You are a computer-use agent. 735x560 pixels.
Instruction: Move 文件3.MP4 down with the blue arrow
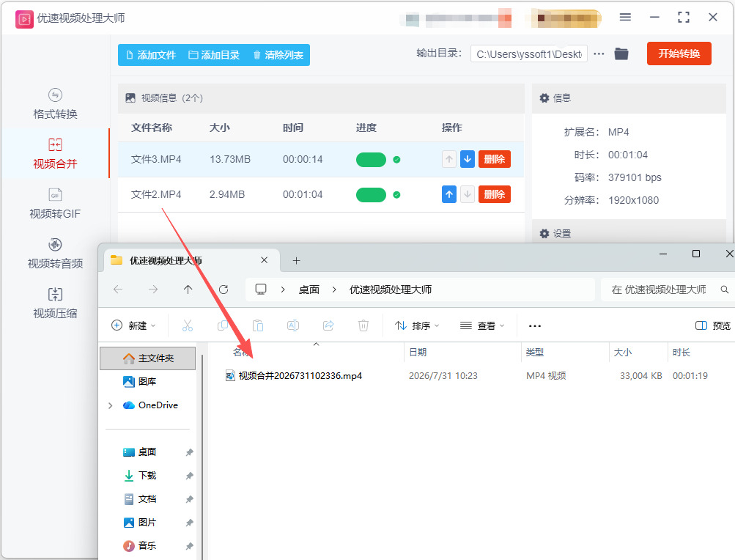pyautogui.click(x=468, y=159)
